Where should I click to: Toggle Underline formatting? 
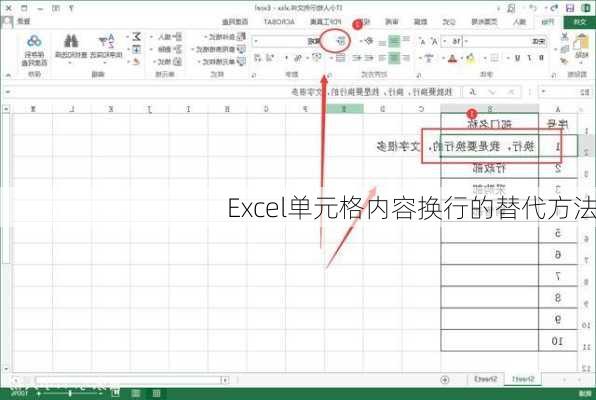tap(517, 58)
